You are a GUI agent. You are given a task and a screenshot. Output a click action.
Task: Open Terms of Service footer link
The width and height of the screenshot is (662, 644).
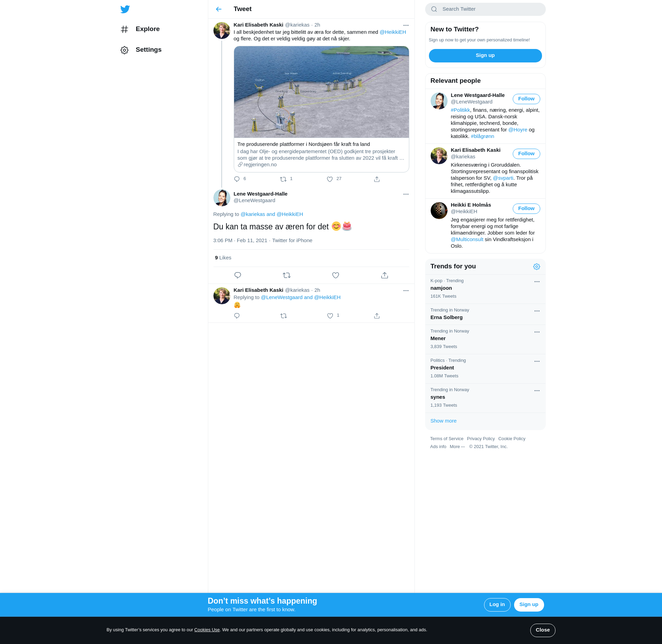447,439
